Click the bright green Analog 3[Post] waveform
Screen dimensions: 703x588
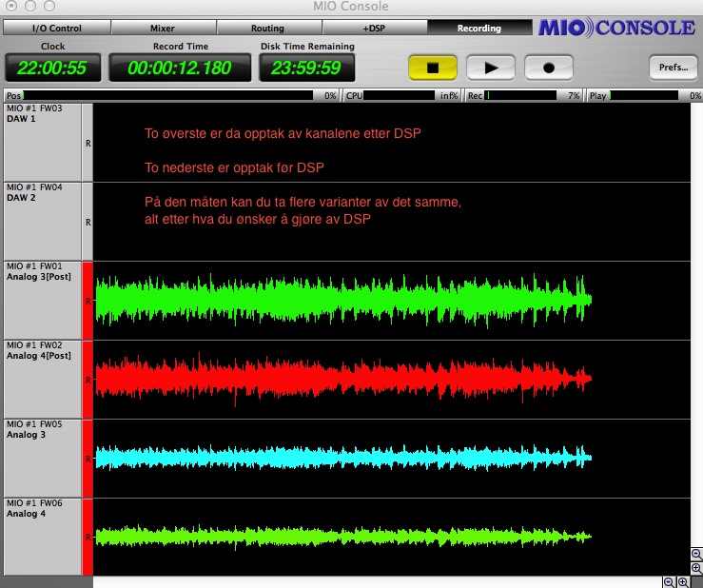pos(343,300)
